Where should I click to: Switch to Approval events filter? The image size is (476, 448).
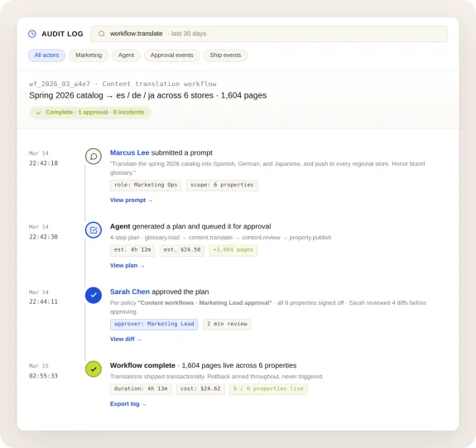pyautogui.click(x=172, y=55)
